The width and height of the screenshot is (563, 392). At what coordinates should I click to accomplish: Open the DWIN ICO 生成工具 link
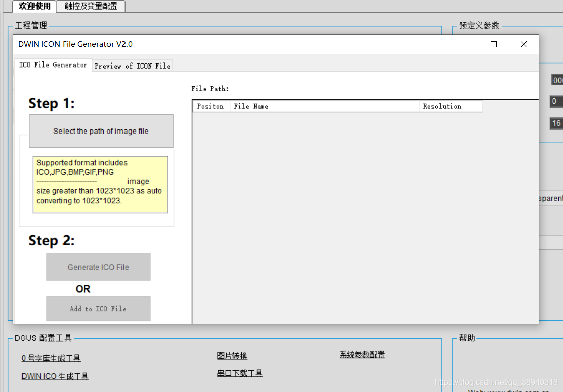(x=55, y=376)
